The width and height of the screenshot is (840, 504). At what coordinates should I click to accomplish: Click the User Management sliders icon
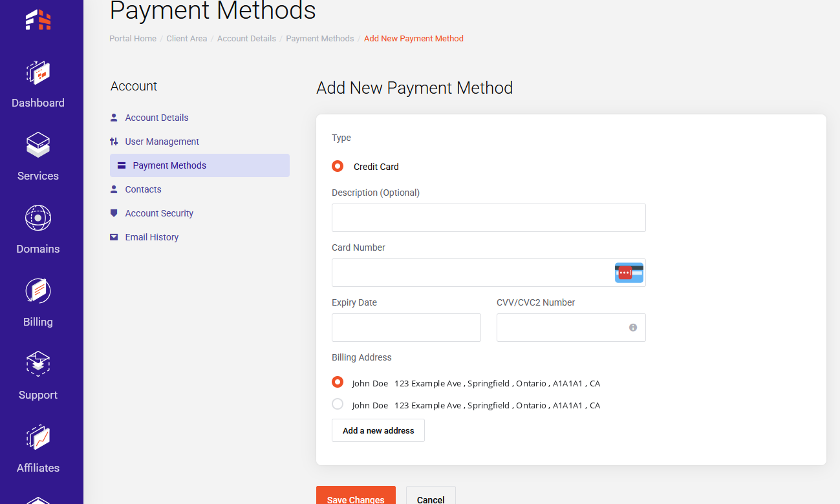114,142
